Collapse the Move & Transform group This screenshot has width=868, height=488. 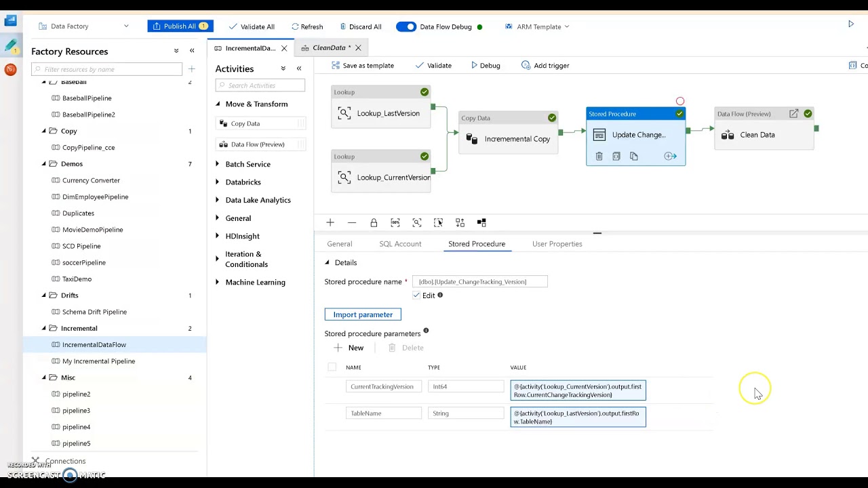click(218, 104)
